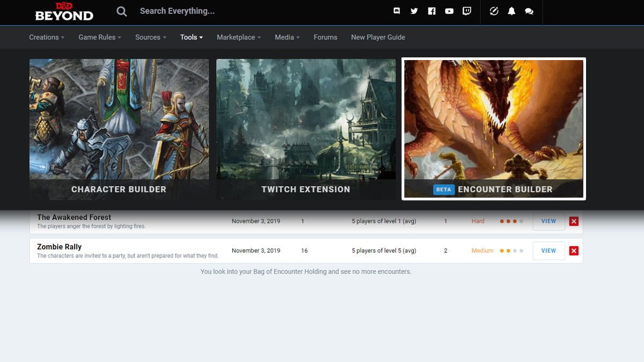The width and height of the screenshot is (644, 362).
Task: Open the New Player Guide menu item
Action: point(378,37)
